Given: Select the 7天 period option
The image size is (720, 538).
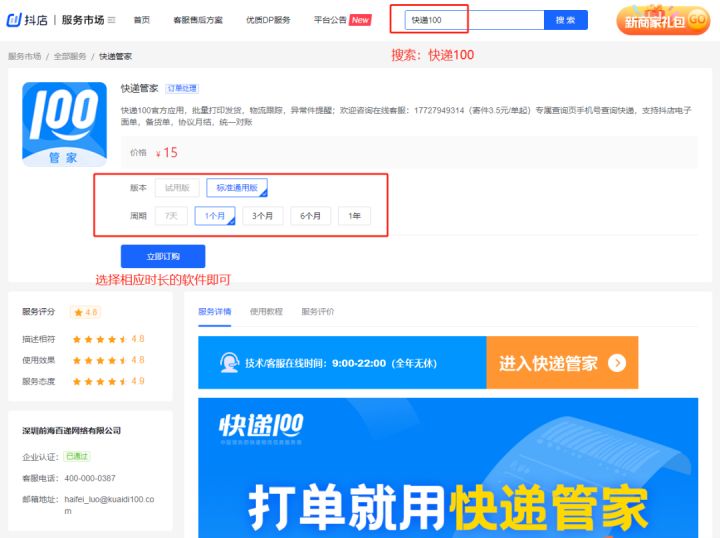Looking at the screenshot, I should (x=171, y=216).
